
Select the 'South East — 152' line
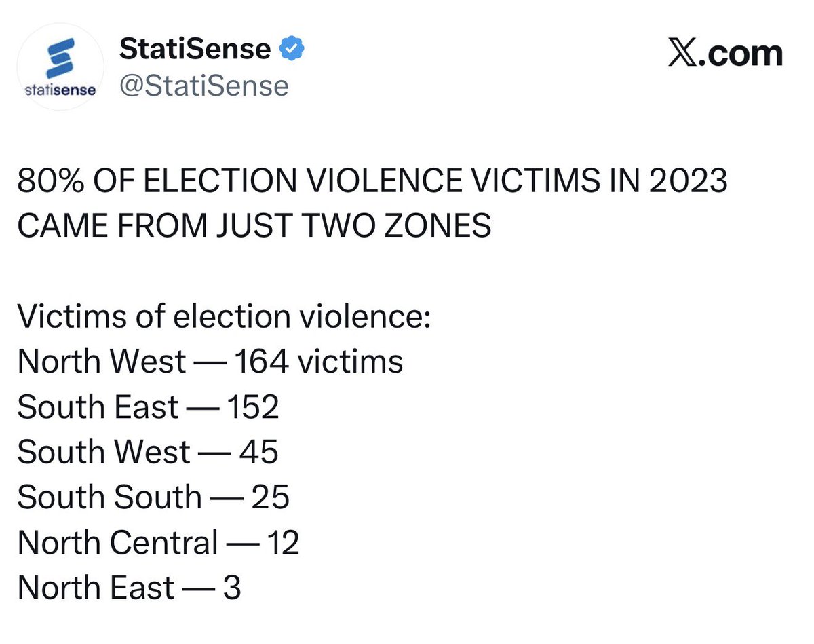coord(149,406)
